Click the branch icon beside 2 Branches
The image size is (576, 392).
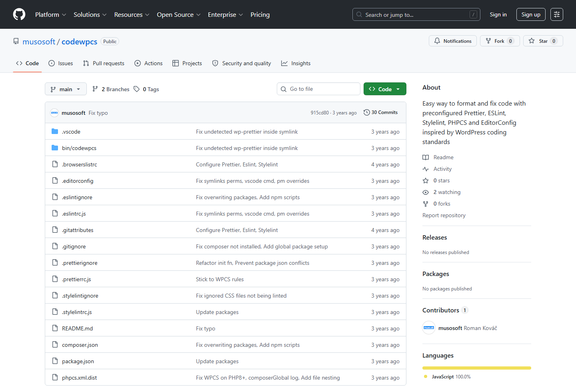point(95,89)
